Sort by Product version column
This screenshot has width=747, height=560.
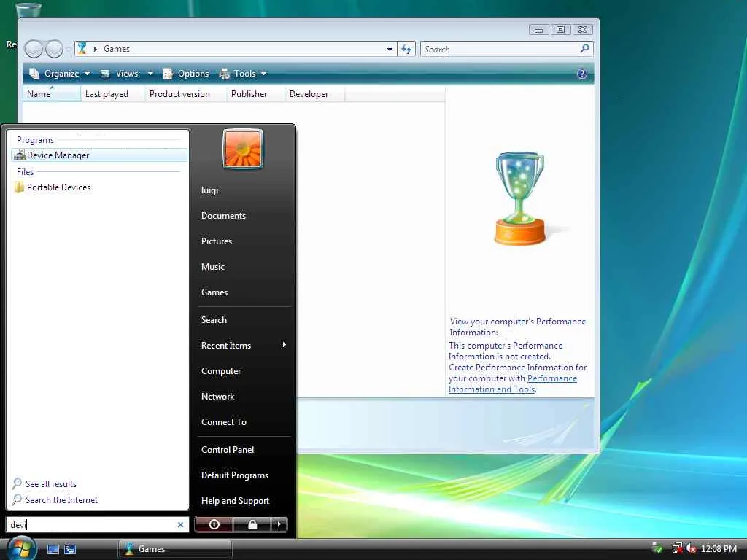click(186, 94)
